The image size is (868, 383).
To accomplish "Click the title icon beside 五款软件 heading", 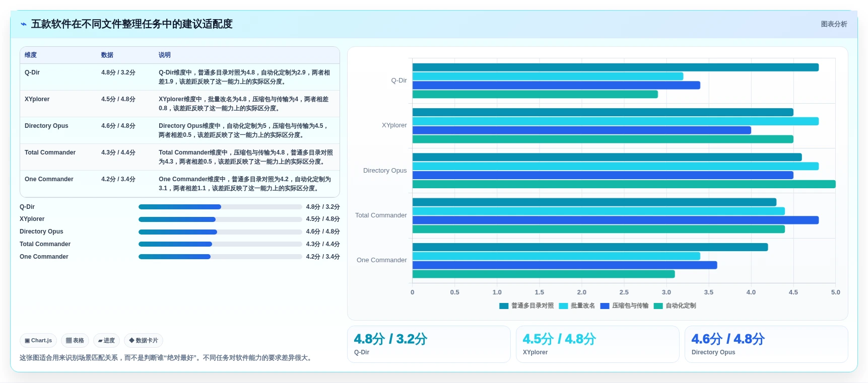I will click(x=23, y=24).
